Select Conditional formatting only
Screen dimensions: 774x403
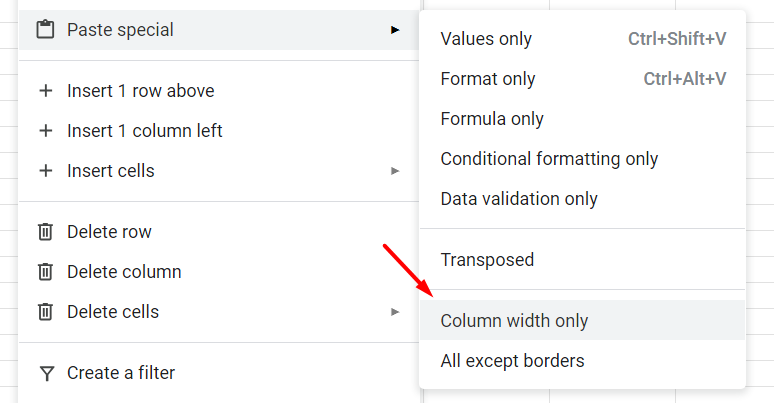coord(549,159)
